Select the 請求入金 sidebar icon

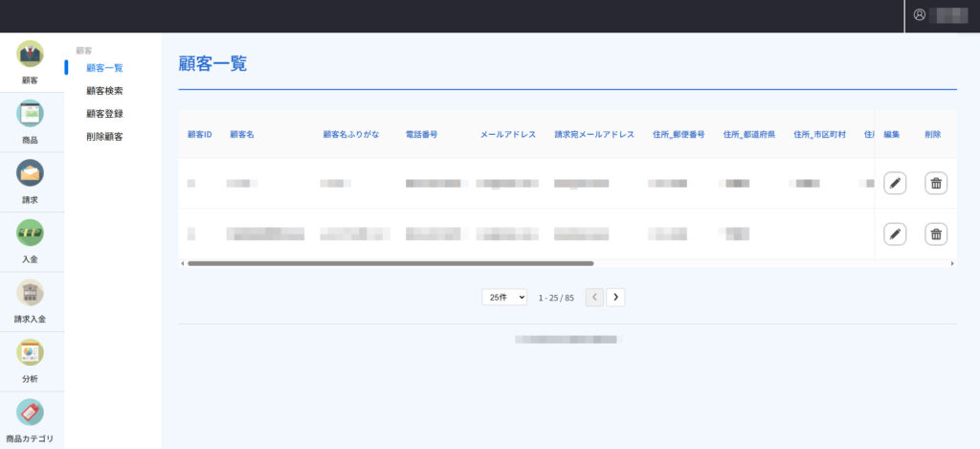(x=31, y=293)
